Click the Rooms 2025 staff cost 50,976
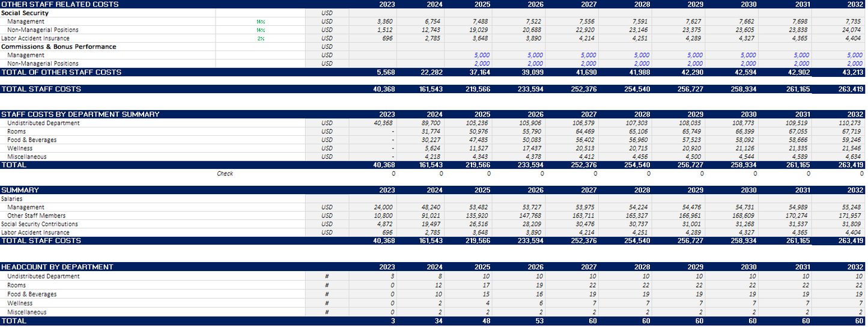 tap(482, 132)
